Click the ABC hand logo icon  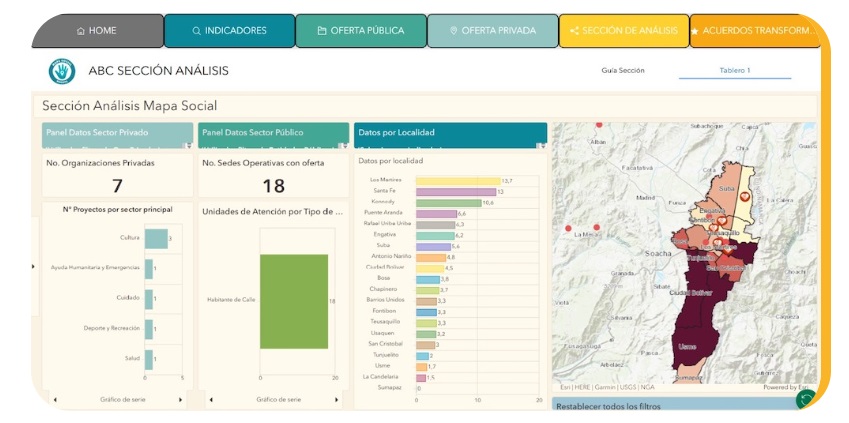(x=62, y=71)
